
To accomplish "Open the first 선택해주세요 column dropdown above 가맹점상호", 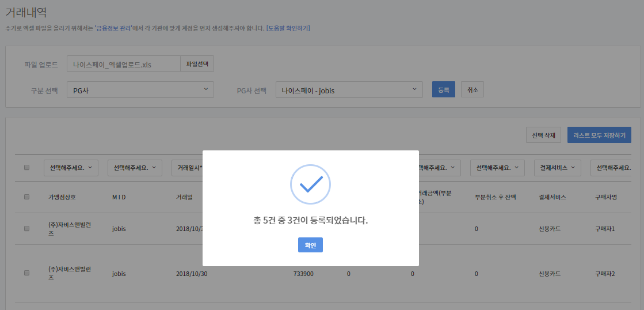I will click(x=71, y=168).
